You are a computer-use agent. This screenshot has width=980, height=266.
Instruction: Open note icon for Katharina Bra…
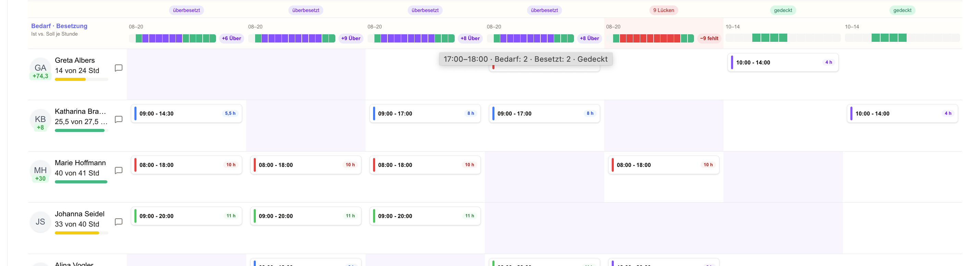pyautogui.click(x=118, y=120)
